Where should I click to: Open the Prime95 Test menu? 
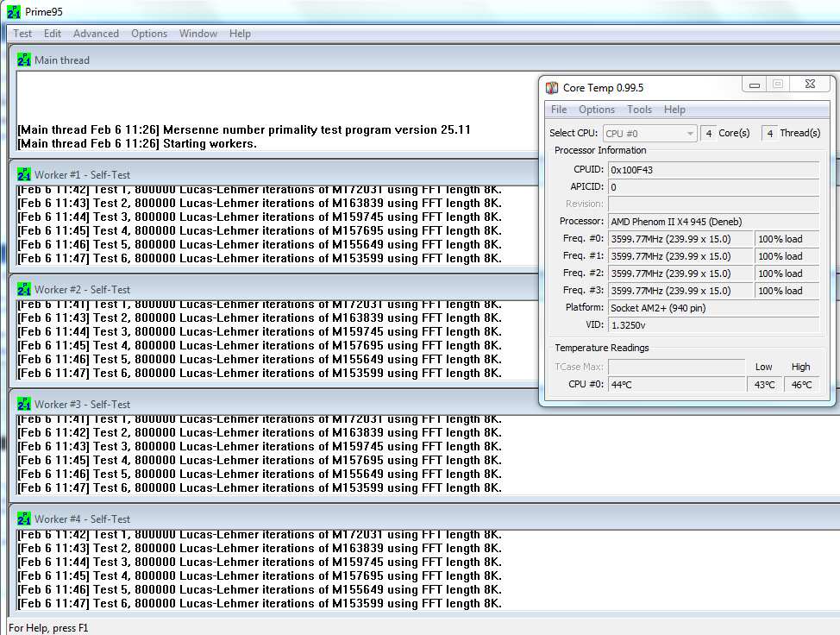point(22,34)
